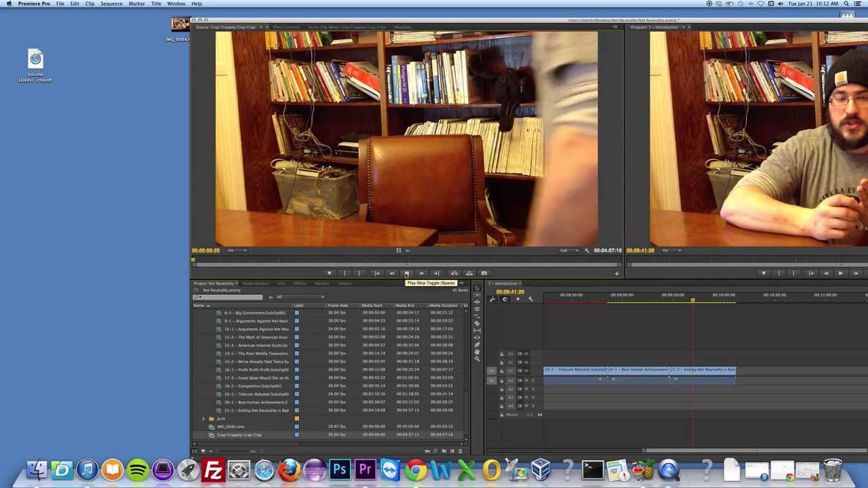Switch to the Effects tab
This screenshot has width=868, height=488.
point(299,283)
